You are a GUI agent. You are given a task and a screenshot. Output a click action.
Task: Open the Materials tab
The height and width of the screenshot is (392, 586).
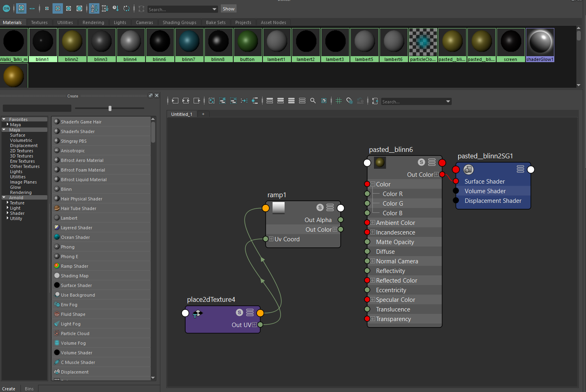[12, 22]
